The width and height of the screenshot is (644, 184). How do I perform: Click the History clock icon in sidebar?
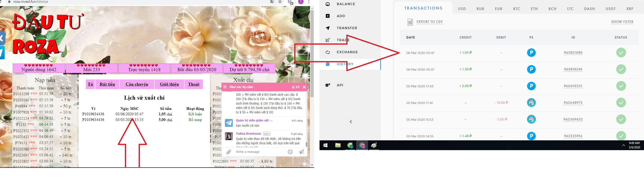point(327,64)
